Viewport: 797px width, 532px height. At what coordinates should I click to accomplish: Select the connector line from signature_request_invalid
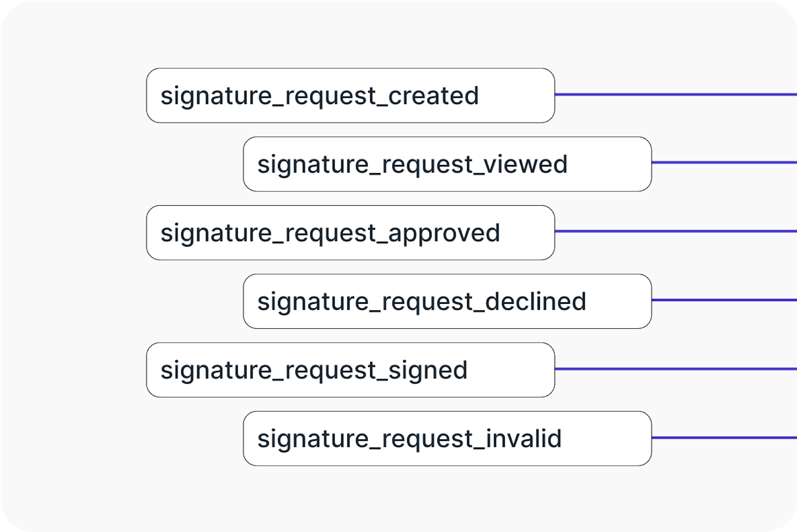pos(724,437)
